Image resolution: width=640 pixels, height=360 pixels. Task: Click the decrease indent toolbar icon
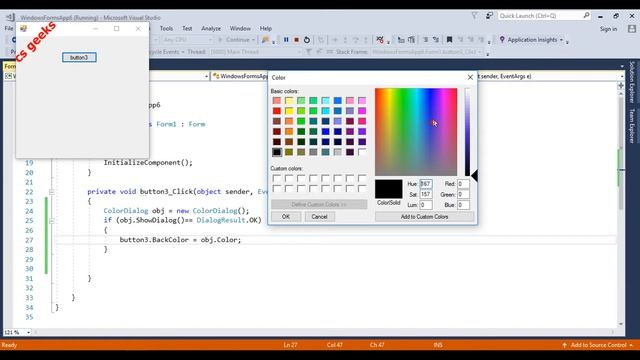[x=401, y=40]
